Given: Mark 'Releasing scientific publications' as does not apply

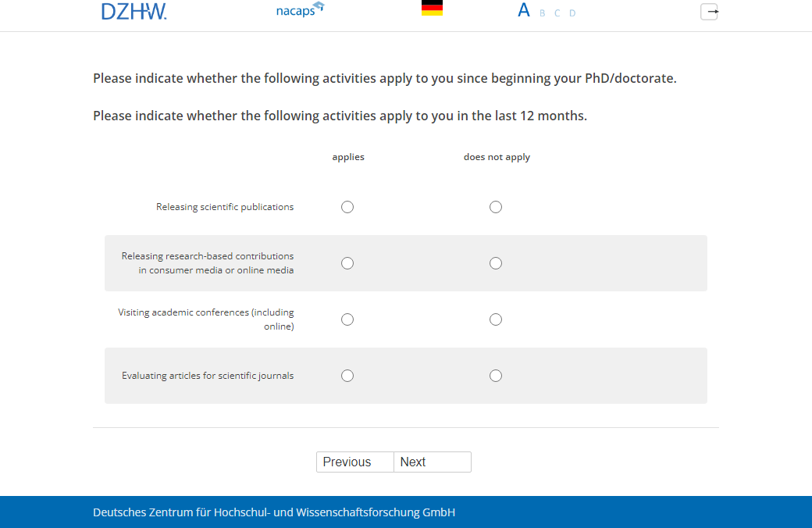Looking at the screenshot, I should pyautogui.click(x=496, y=207).
